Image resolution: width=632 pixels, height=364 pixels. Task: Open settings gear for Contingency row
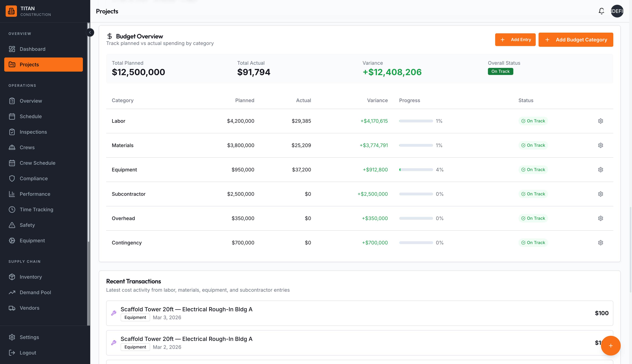pyautogui.click(x=600, y=243)
